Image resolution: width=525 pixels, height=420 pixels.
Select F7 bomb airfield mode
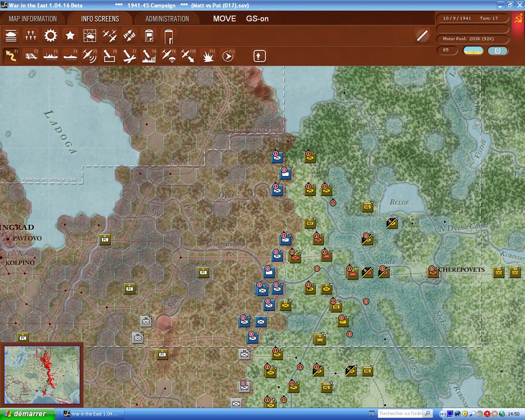tap(129, 56)
